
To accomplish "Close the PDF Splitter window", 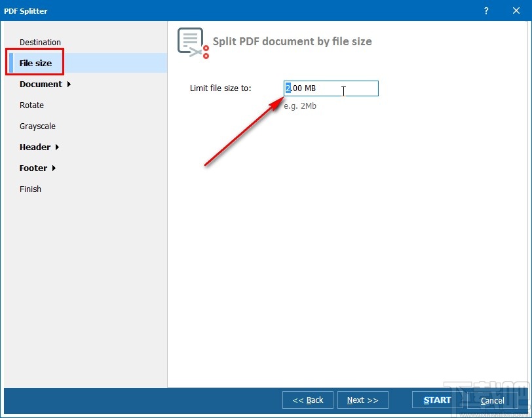I will (x=516, y=11).
